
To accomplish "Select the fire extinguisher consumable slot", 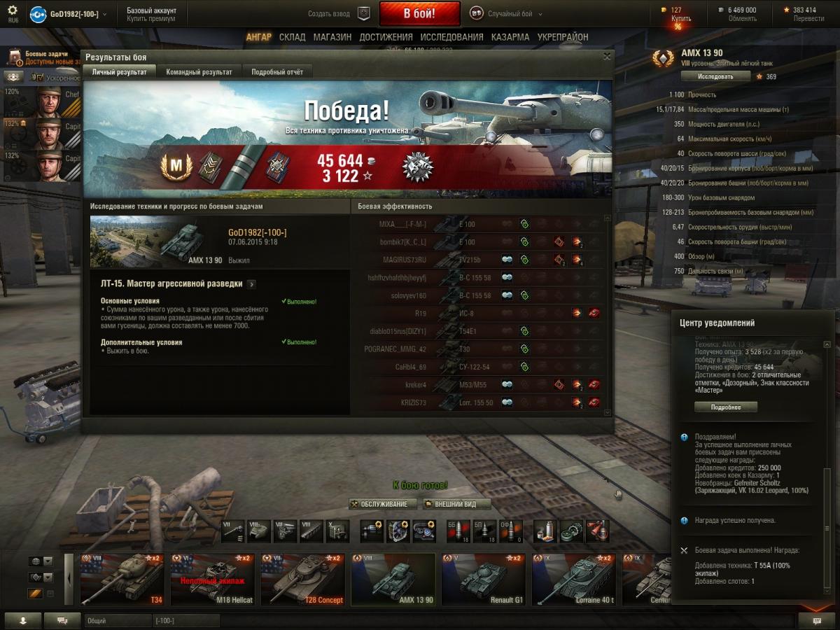I will tap(597, 531).
